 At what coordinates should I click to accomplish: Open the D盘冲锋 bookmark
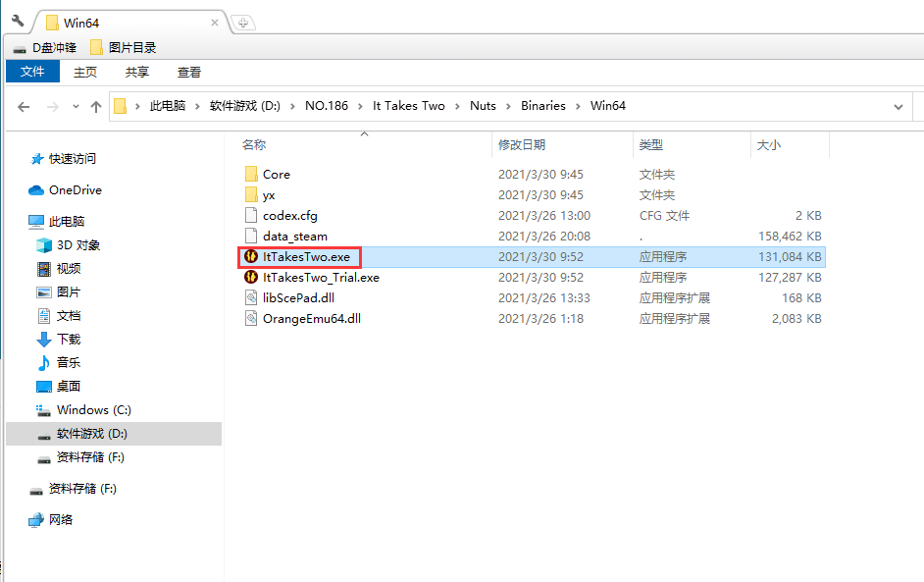point(45,48)
